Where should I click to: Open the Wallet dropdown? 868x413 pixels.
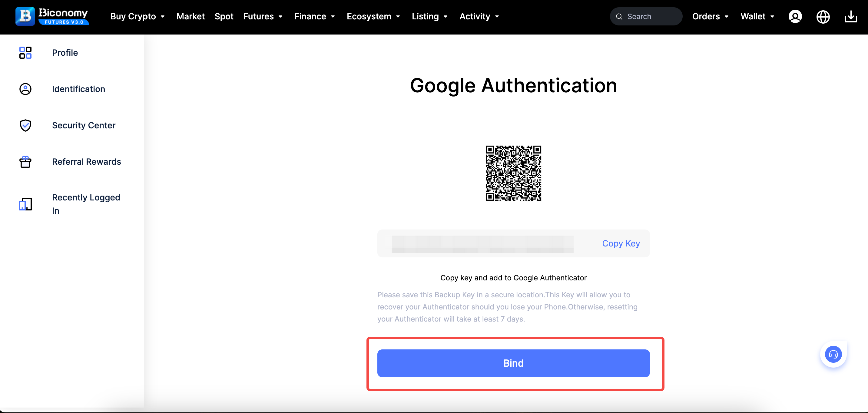(x=757, y=17)
